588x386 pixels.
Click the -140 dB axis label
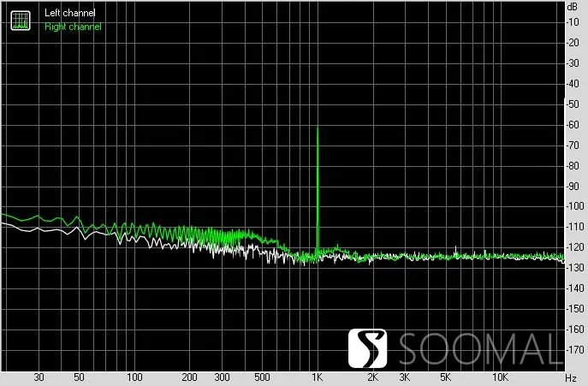click(x=575, y=288)
